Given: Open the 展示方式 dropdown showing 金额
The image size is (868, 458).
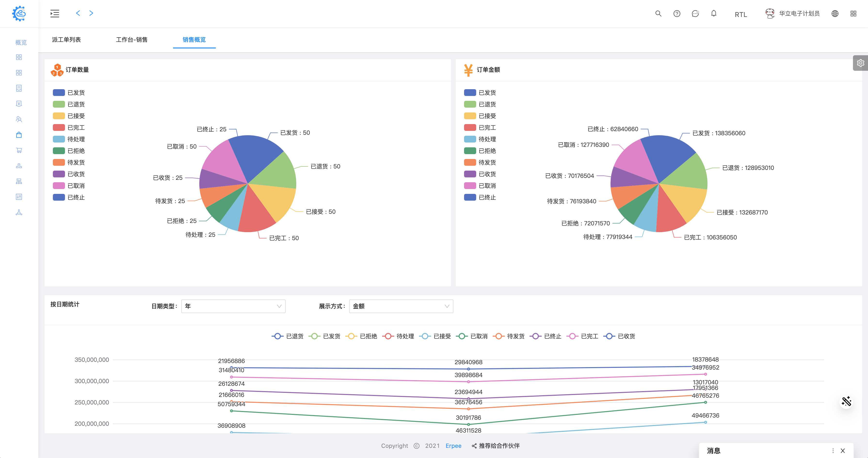Looking at the screenshot, I should click(x=401, y=306).
